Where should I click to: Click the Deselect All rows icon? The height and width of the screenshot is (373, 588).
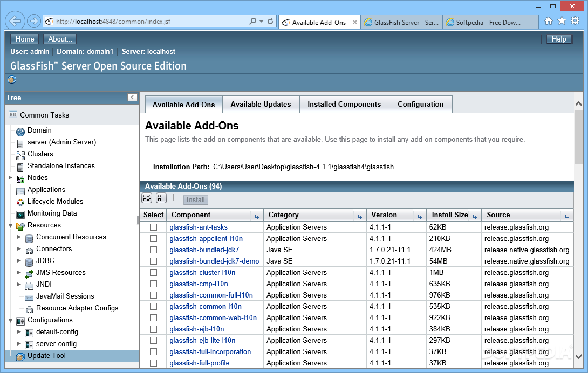[161, 198]
